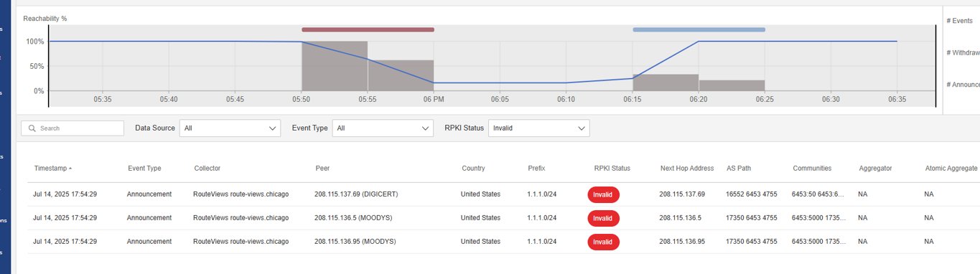Click the RPKI Status column header
Screen dimensions: 980x274
click(x=612, y=169)
